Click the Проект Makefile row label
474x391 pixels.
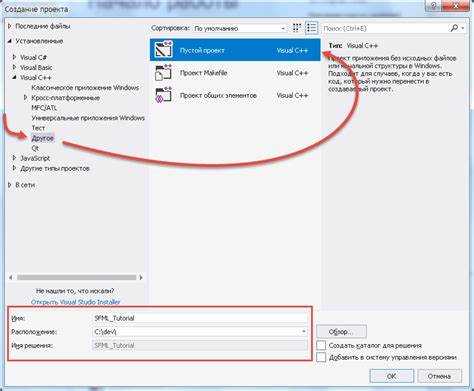pyautogui.click(x=203, y=73)
